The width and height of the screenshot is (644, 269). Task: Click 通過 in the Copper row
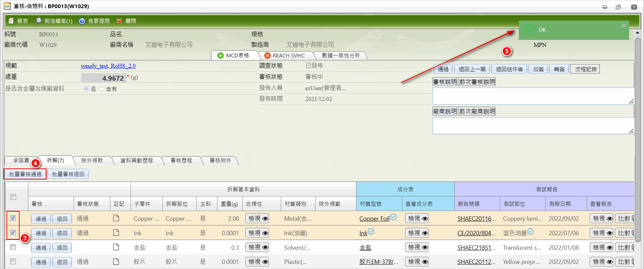41,219
